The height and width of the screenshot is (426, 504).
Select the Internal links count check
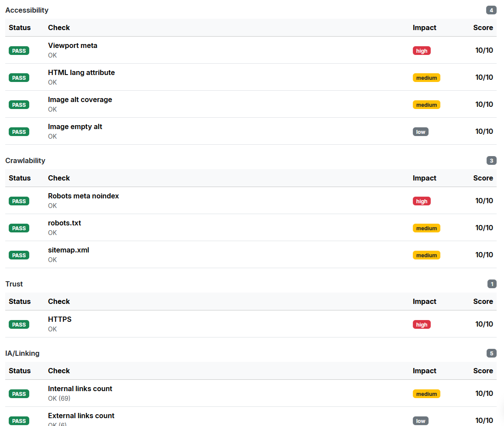[x=80, y=389]
